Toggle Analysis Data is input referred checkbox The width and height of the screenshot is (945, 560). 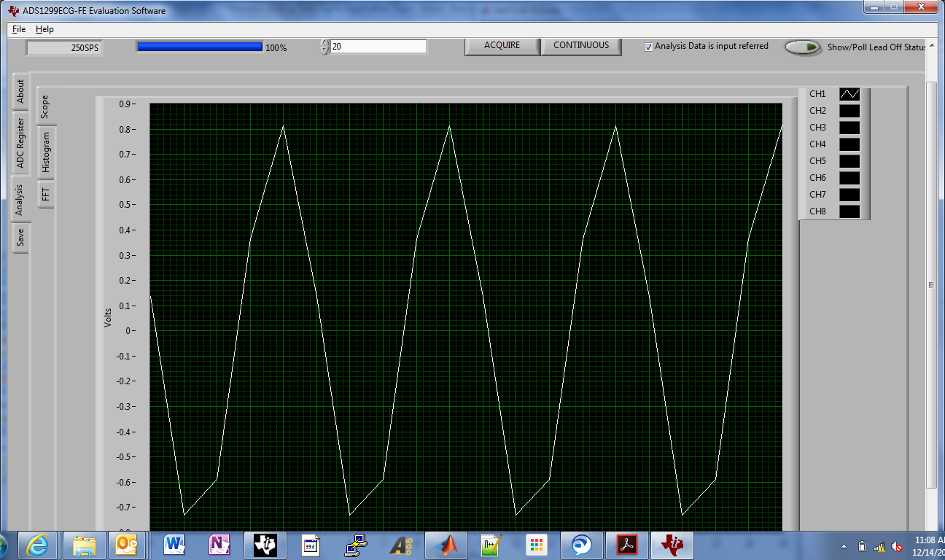pos(648,47)
